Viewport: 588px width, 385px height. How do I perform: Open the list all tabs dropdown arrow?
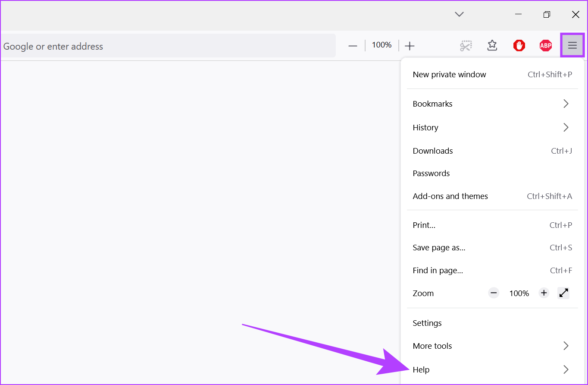point(459,14)
